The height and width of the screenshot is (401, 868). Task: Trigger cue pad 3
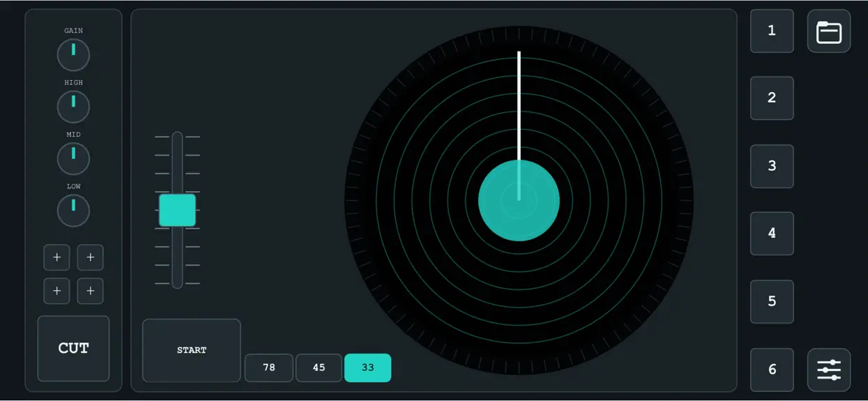click(772, 166)
